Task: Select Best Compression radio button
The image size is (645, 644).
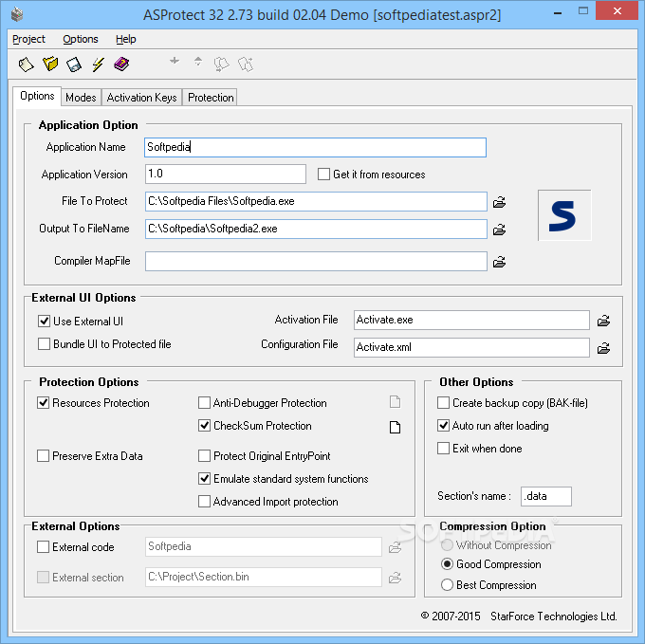Action: [447, 585]
